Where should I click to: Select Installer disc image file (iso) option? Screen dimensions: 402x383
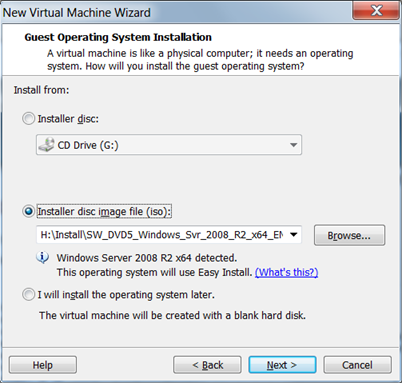pyautogui.click(x=28, y=211)
